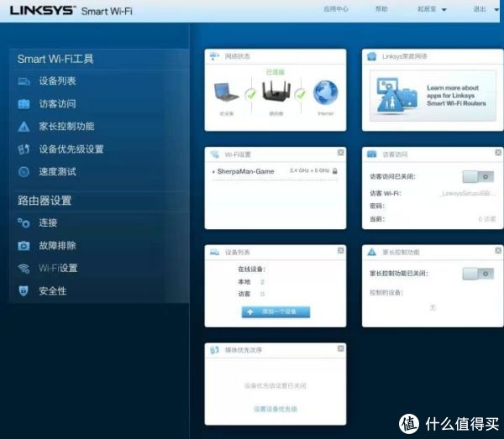The image size is (504, 439).
Task: Open 连接 under router settings
Action: 48,223
